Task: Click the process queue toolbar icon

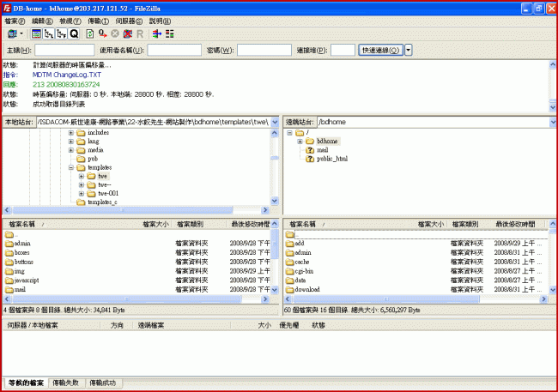Action: click(101, 33)
